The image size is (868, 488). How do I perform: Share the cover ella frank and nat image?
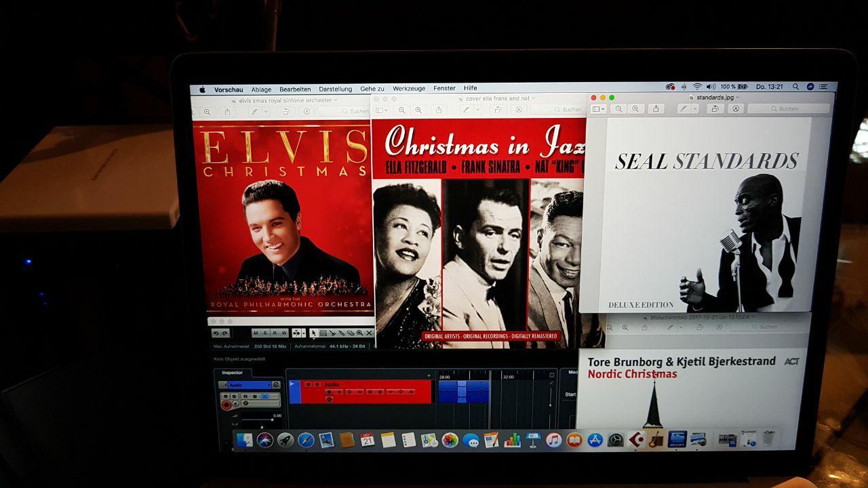tap(439, 110)
